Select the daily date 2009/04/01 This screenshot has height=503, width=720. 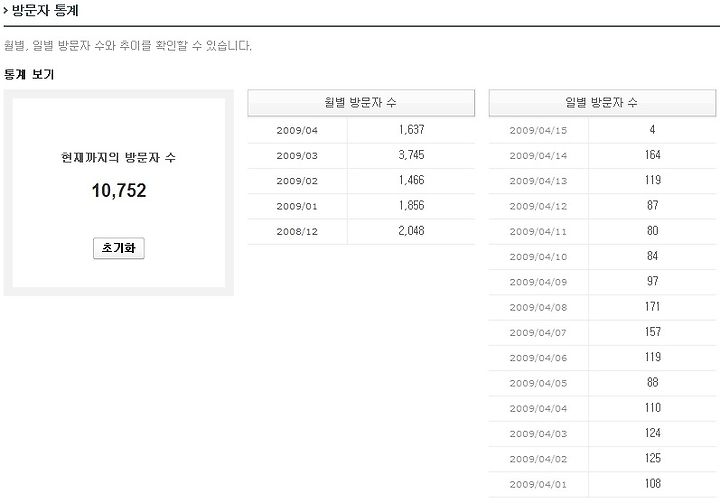click(x=538, y=484)
